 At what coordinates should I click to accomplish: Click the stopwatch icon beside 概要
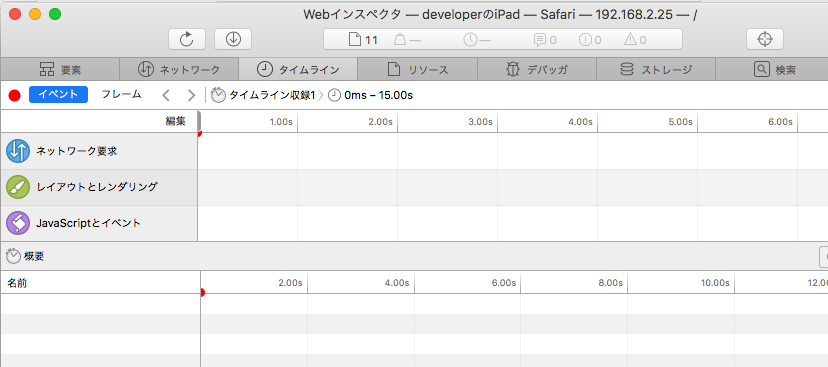13,256
